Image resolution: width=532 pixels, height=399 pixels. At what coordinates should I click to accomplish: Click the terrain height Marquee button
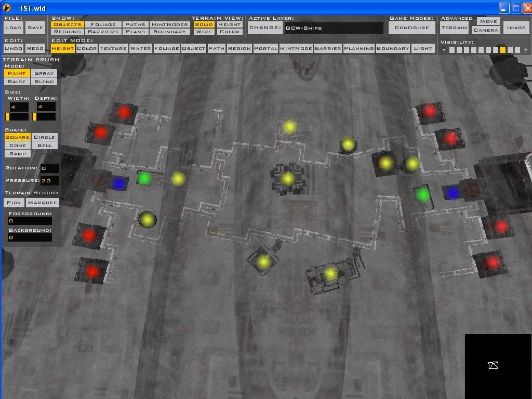tap(43, 203)
